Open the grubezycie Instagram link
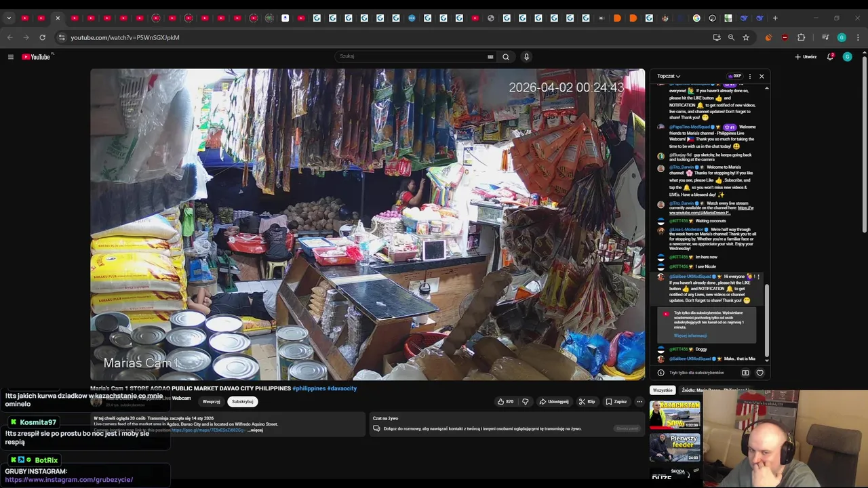868x488 pixels. 68,480
